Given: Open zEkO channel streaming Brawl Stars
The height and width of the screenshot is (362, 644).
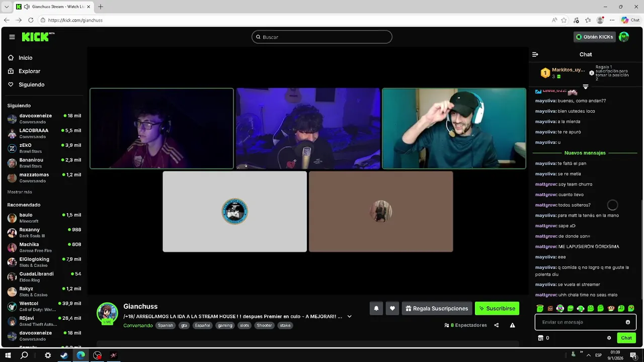Looking at the screenshot, I should pyautogui.click(x=44, y=148).
